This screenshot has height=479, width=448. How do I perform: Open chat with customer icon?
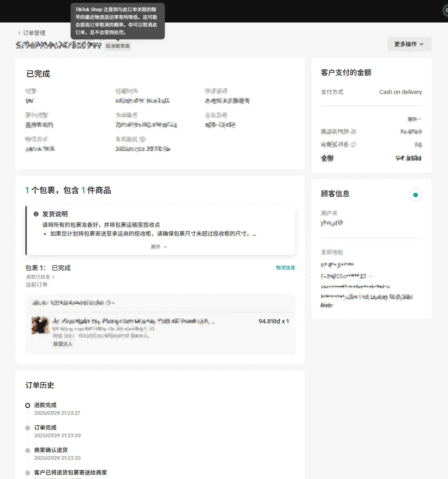tap(415, 195)
